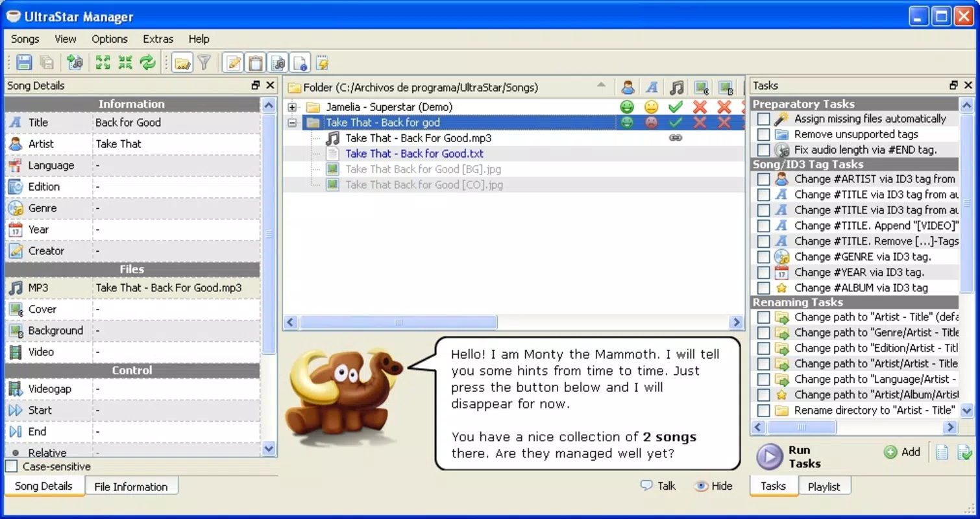
Task: Click the pencil Song Details toolbar icon
Action: 233,62
